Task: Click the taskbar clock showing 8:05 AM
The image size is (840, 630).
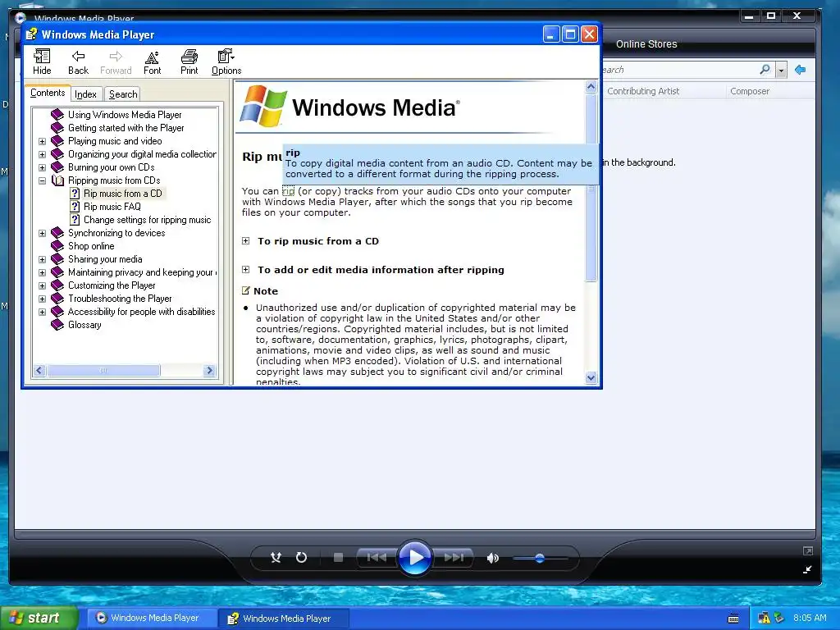Action: (x=810, y=618)
